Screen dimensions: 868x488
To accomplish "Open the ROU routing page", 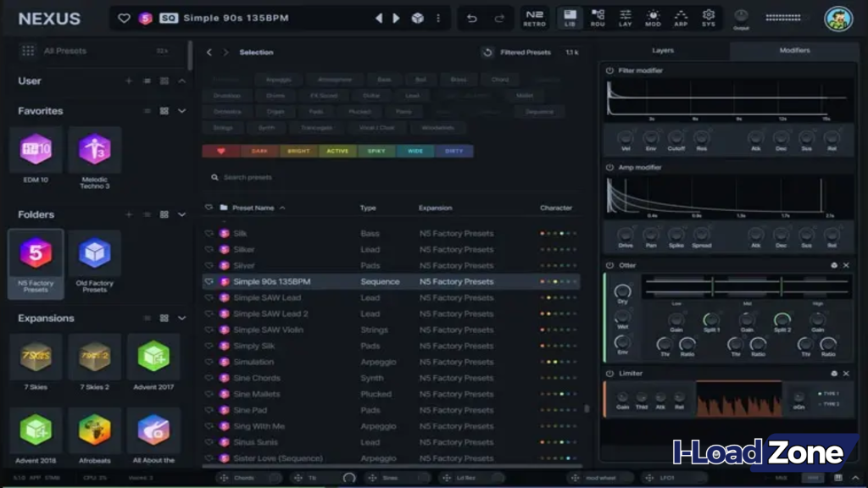I will 598,18.
